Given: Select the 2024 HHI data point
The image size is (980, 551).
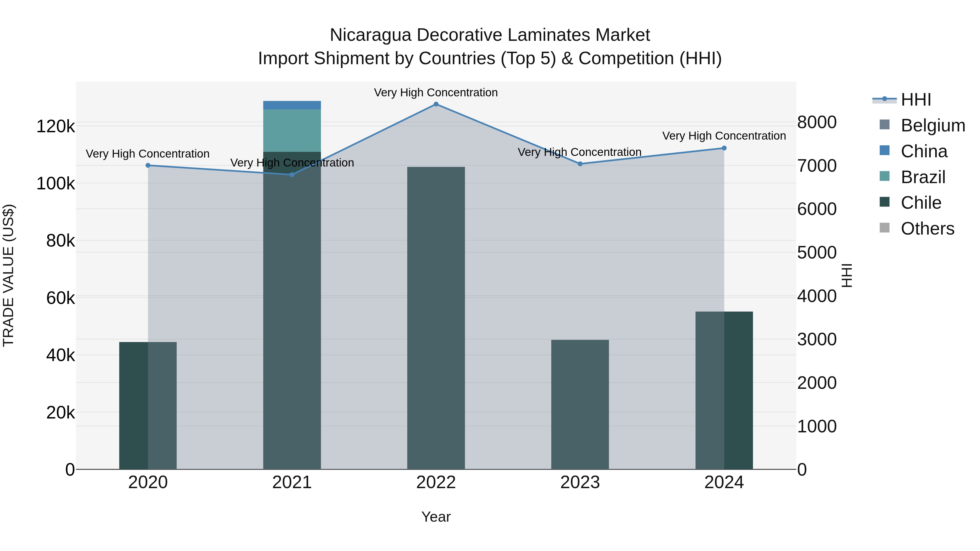Looking at the screenshot, I should (x=724, y=148).
